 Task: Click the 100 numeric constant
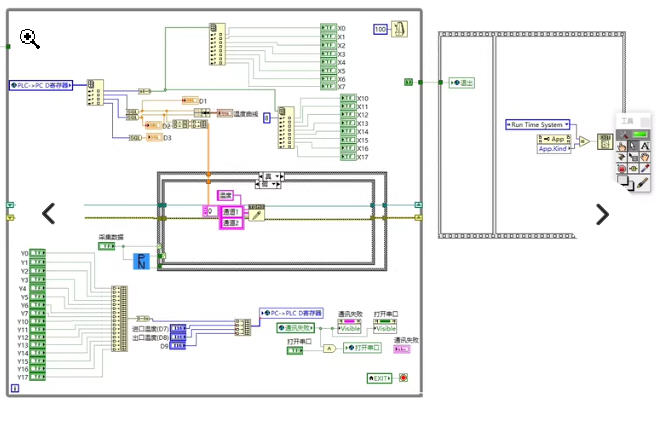(380, 29)
